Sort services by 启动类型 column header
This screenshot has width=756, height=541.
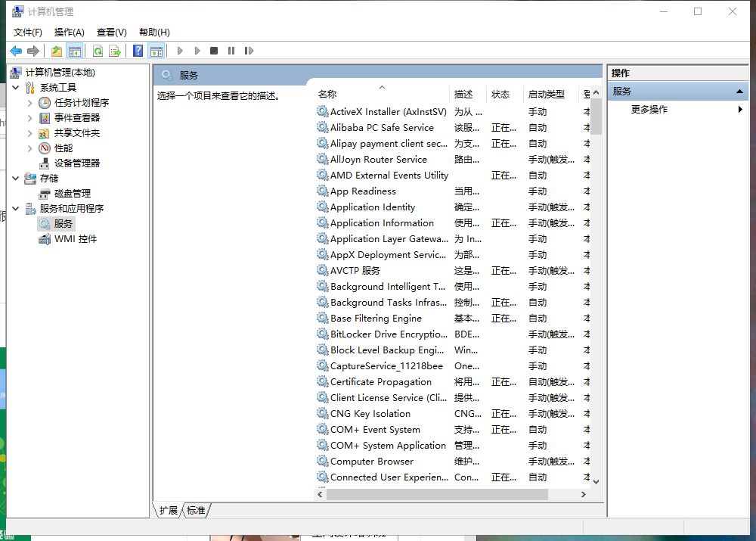coord(546,94)
